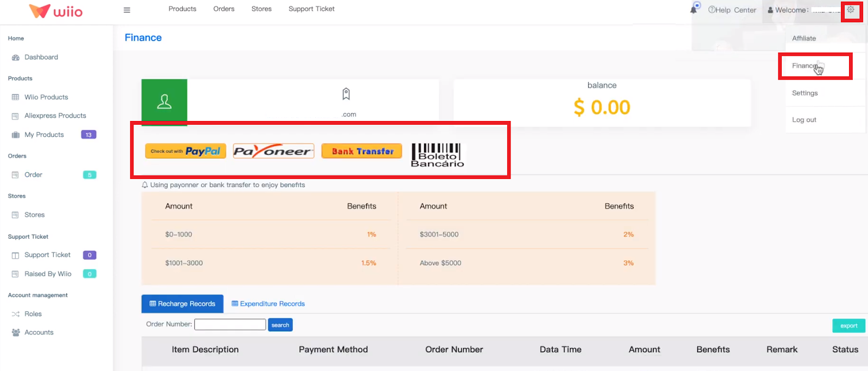
Task: Click the Support Ticket sidebar icon
Action: pyautogui.click(x=15, y=255)
